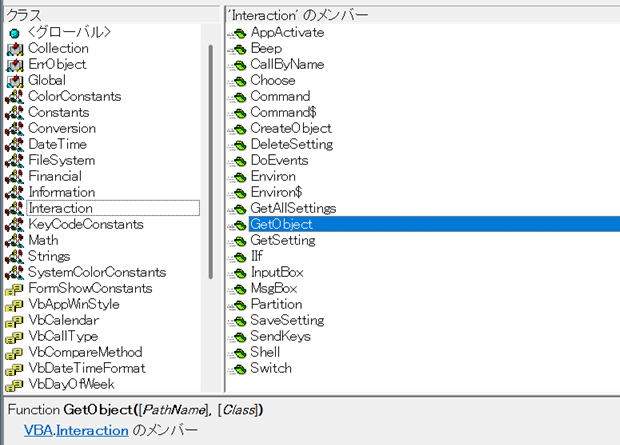
Task: Select the Environ$ member
Action: (276, 192)
